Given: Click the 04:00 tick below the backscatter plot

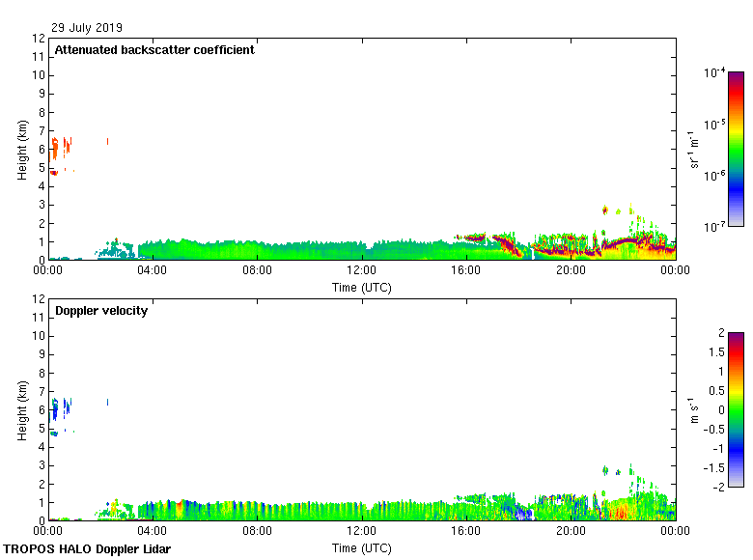Looking at the screenshot, I should tap(153, 270).
